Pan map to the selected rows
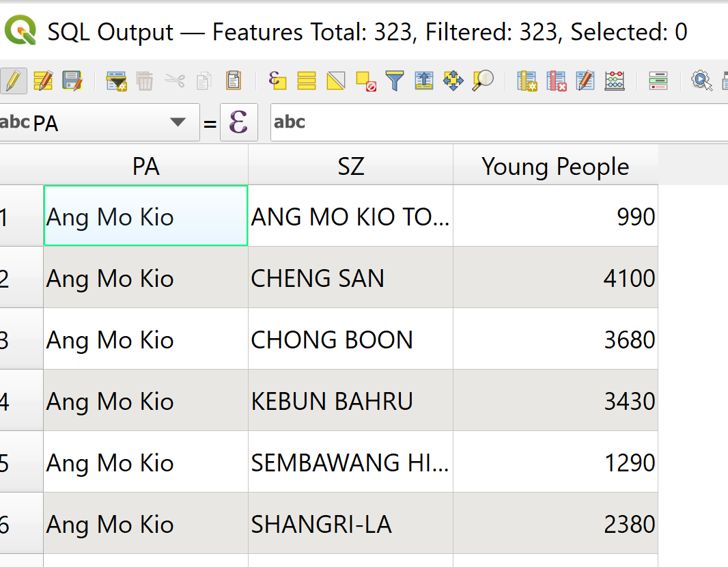 click(453, 81)
